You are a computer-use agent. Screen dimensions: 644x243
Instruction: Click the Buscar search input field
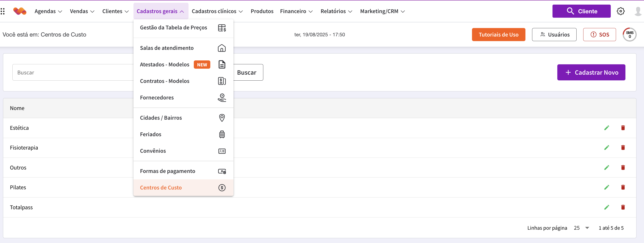tap(72, 72)
